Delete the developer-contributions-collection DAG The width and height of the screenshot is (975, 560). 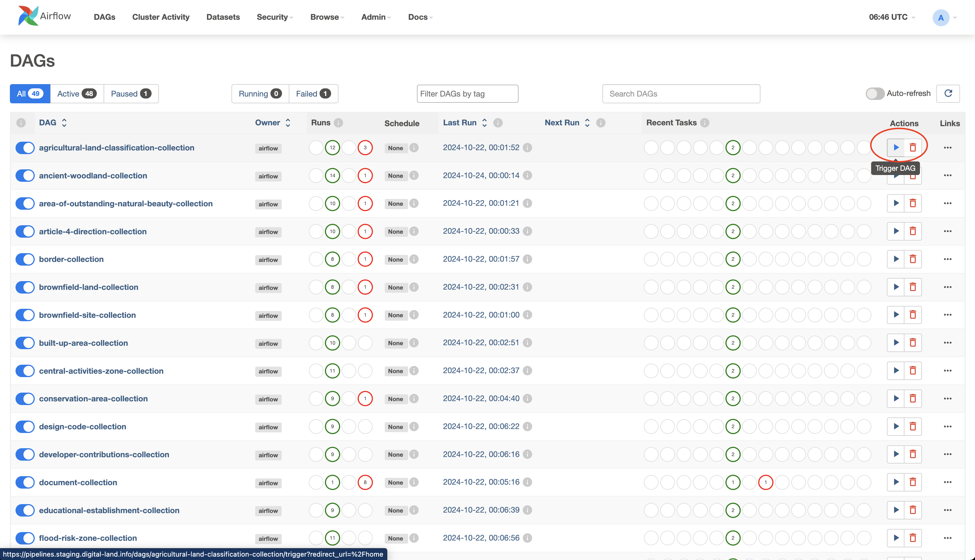[x=913, y=454]
